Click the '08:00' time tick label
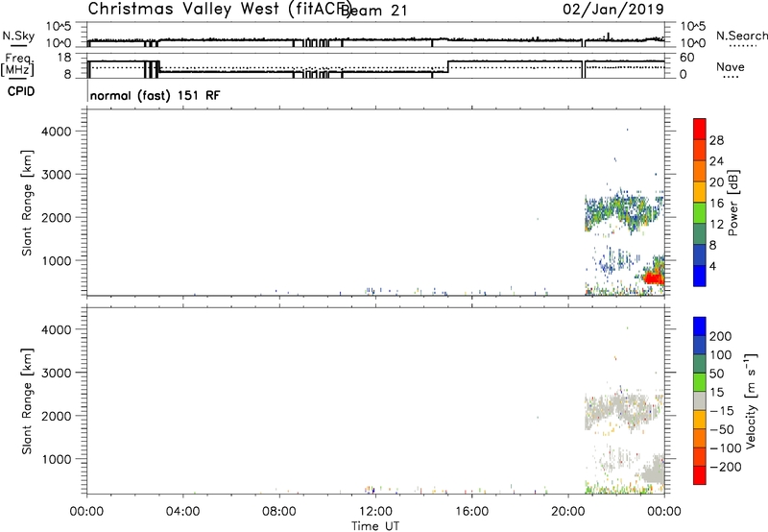Screen dimensions: 768x532 coord(279,512)
